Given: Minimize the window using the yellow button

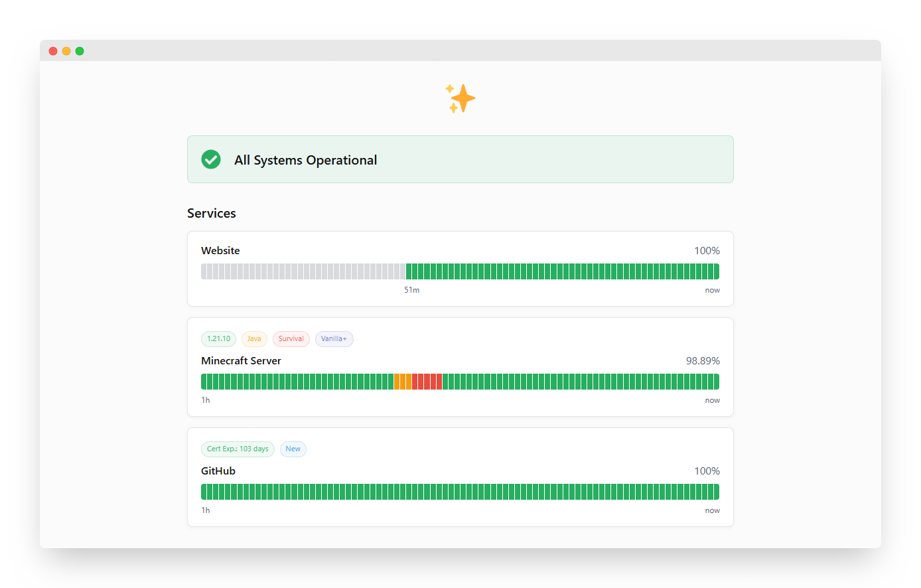Looking at the screenshot, I should pyautogui.click(x=66, y=51).
